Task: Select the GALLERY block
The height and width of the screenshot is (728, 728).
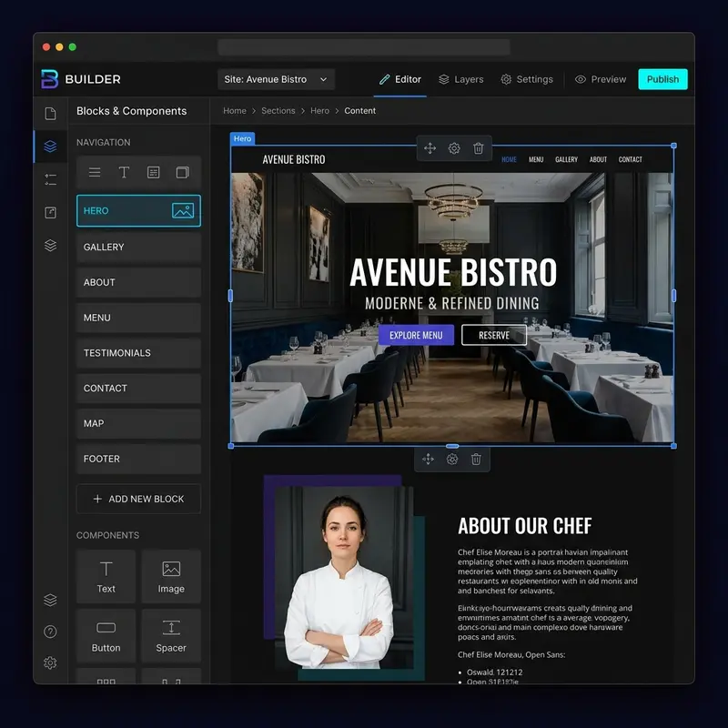Action: click(138, 247)
